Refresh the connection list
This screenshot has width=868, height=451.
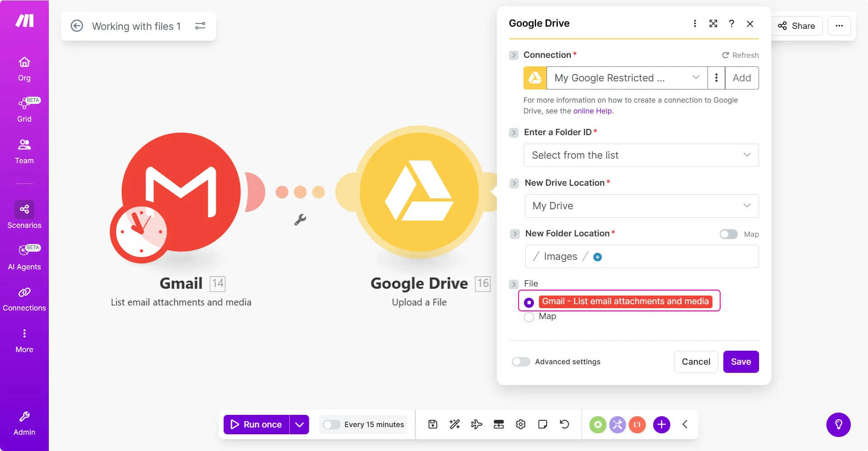pyautogui.click(x=741, y=55)
